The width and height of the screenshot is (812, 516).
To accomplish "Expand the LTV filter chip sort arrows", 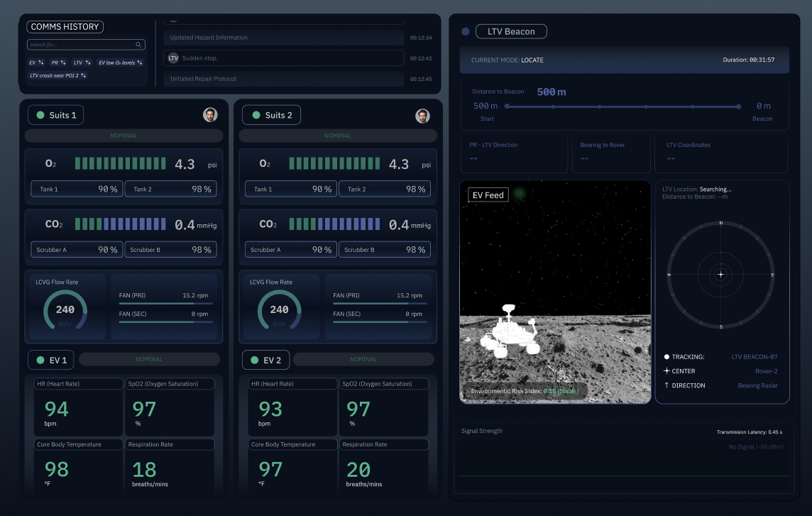I will point(88,62).
